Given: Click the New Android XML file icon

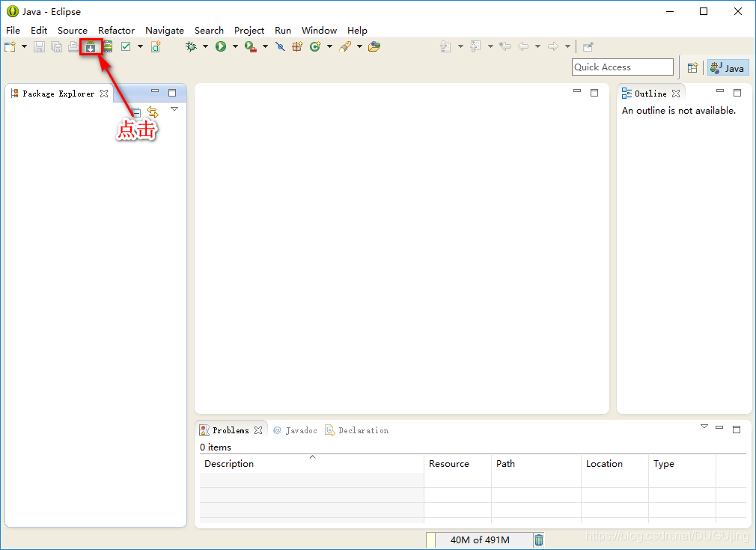Looking at the screenshot, I should (155, 46).
